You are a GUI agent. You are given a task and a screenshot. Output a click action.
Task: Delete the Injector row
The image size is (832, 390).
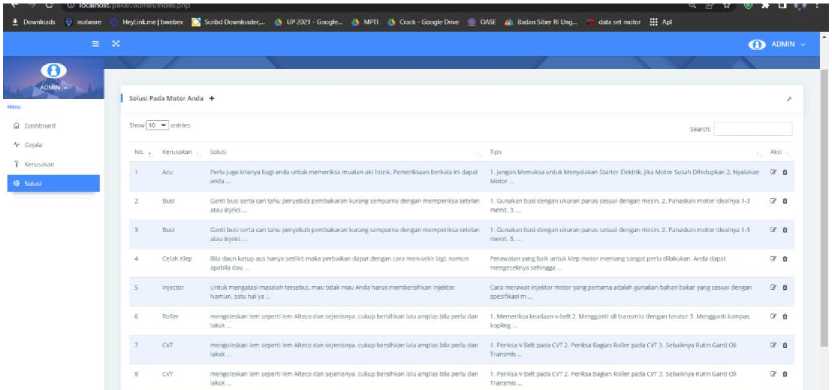point(785,287)
